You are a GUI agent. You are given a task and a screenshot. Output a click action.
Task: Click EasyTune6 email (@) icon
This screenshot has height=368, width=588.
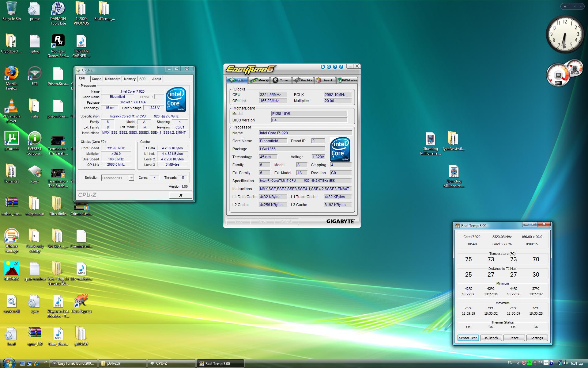point(329,67)
